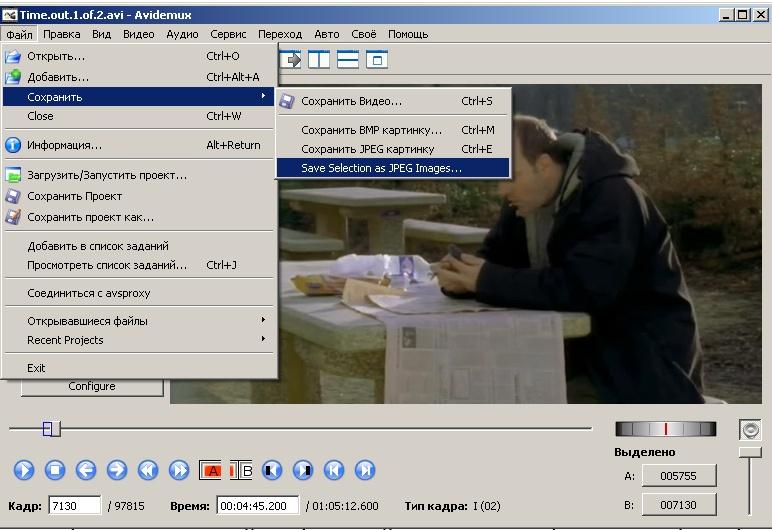The width and height of the screenshot is (772, 530).
Task: Open the Помощь menu
Action: [408, 34]
